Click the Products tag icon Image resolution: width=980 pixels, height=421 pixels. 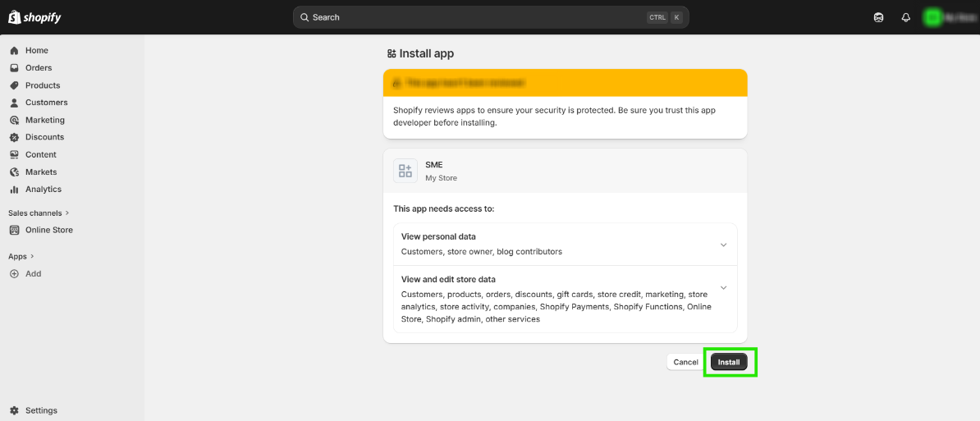pos(14,85)
